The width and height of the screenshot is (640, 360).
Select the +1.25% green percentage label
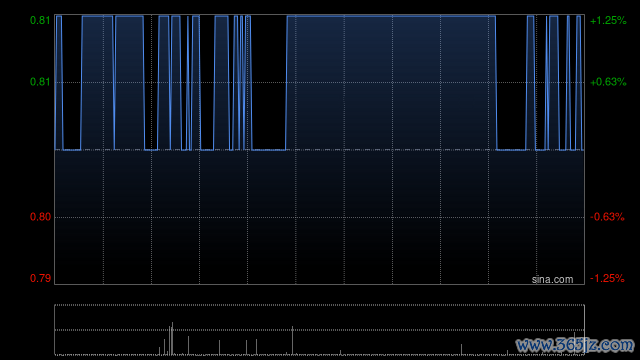(608, 20)
